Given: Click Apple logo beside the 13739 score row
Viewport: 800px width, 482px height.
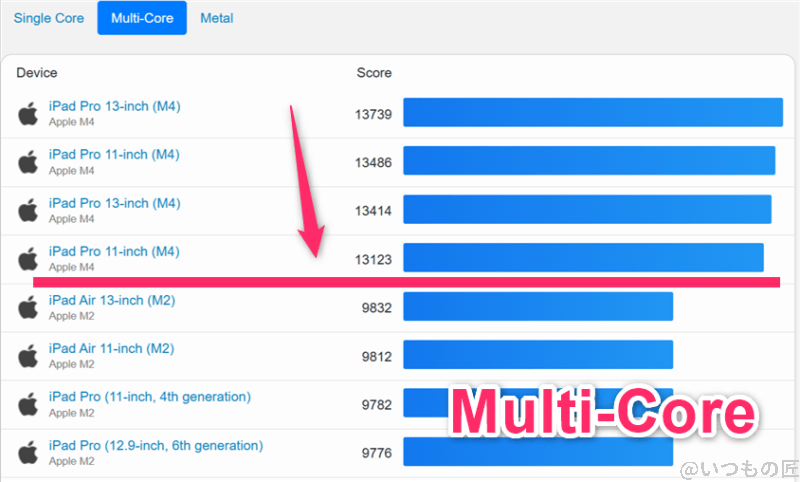Looking at the screenshot, I should click(28, 113).
